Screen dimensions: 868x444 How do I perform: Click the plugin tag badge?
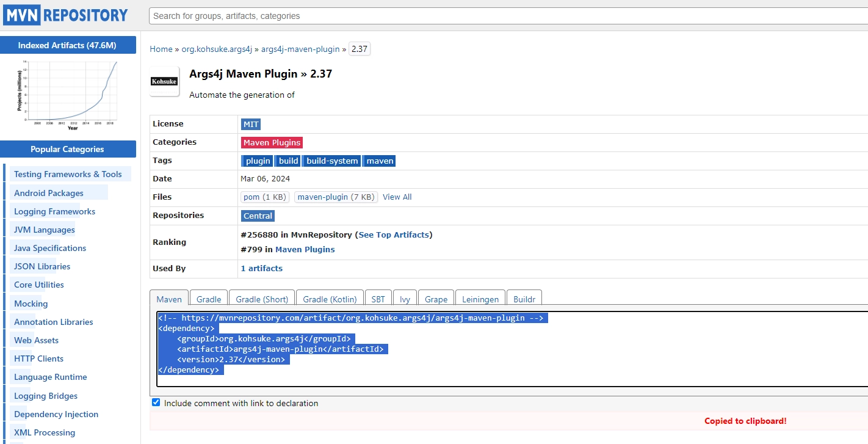(257, 161)
